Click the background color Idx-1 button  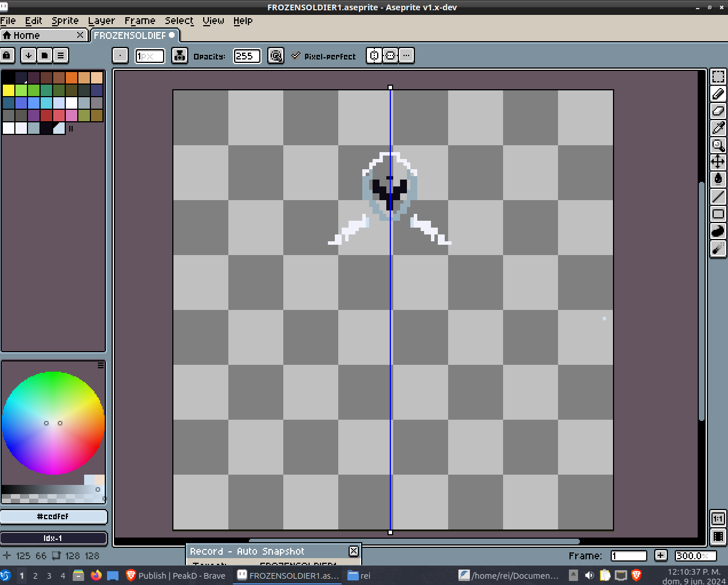[x=53, y=538]
